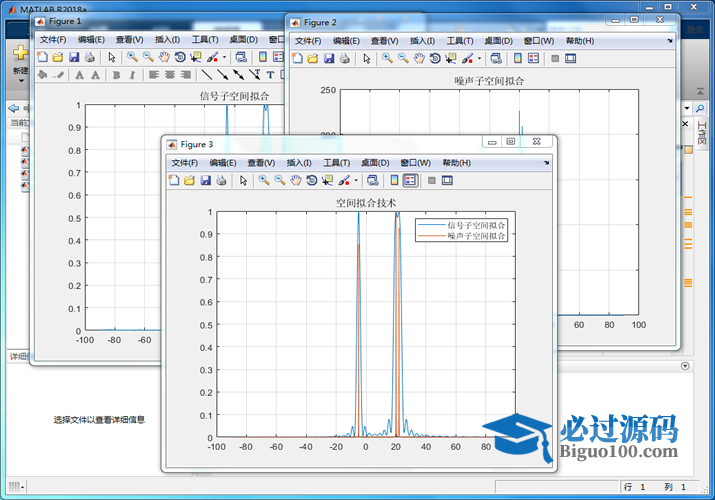Open the 文件(F) menu in Figure 3
715x500 pixels.
(x=185, y=163)
